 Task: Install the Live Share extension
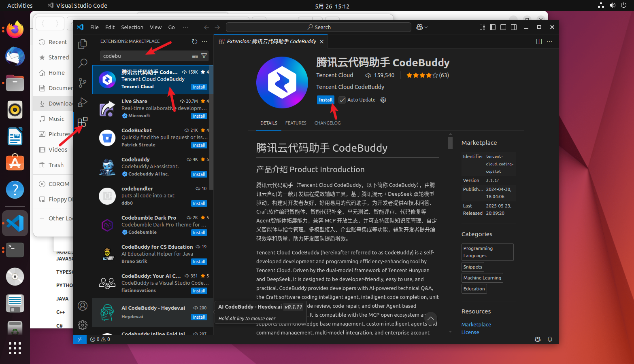coord(199,116)
